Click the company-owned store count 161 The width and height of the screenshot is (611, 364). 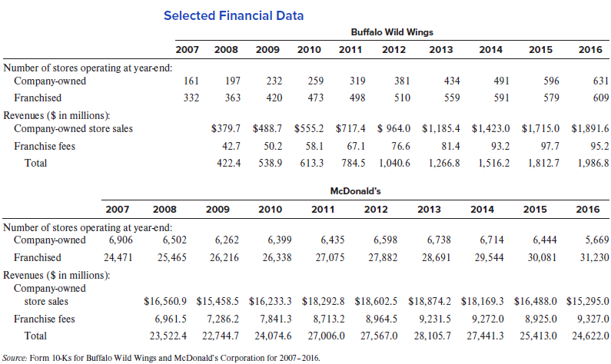[192, 81]
